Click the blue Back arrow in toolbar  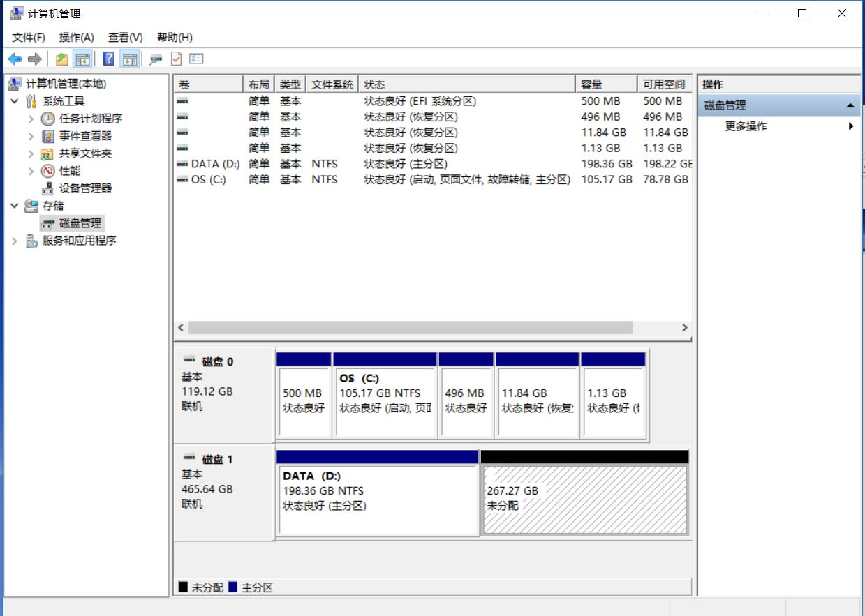click(x=15, y=59)
